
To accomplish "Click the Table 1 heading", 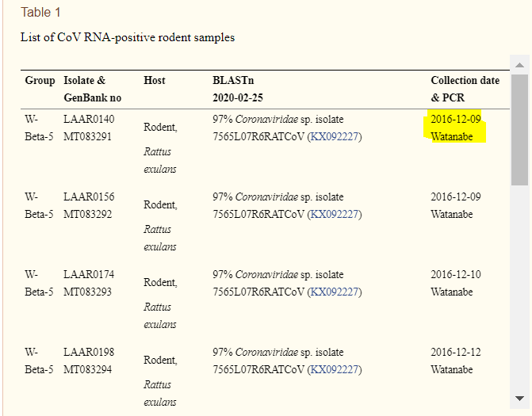I will tap(40, 13).
